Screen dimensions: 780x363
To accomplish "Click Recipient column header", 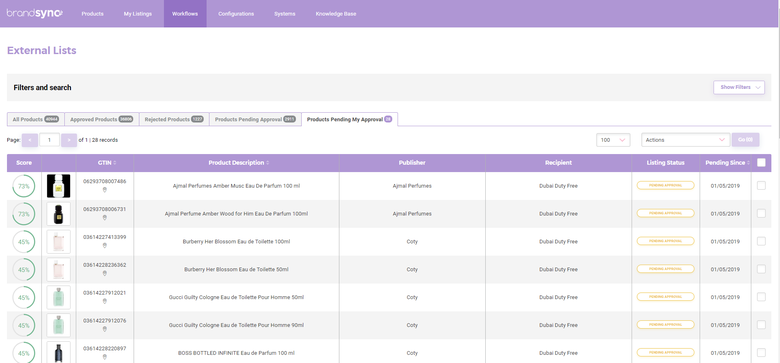I will 559,163.
